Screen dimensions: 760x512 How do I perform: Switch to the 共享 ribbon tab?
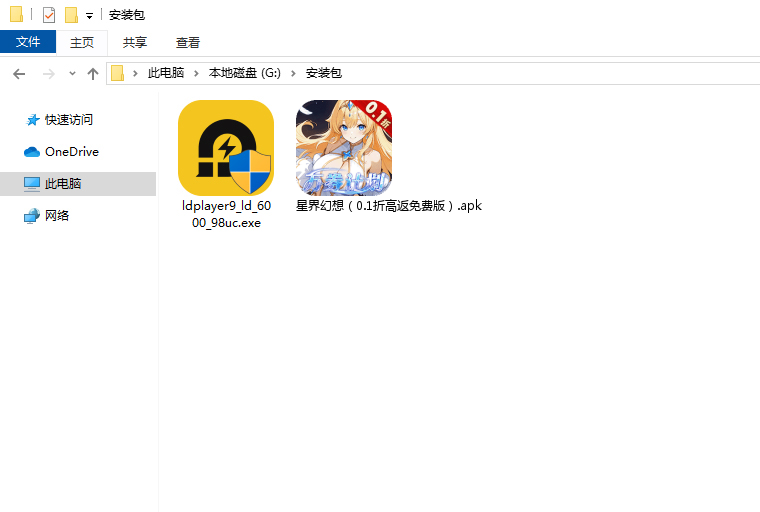135,42
